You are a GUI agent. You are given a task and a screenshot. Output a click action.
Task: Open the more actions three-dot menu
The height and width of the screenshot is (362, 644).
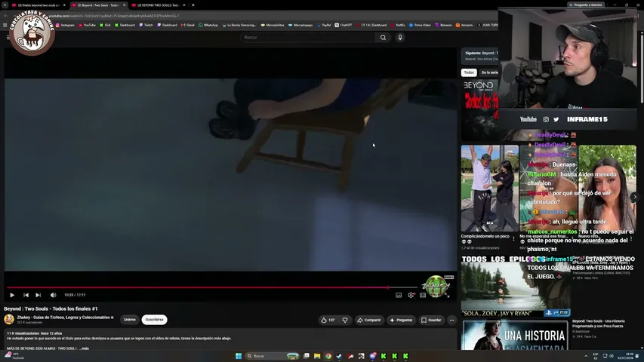pyautogui.click(x=451, y=320)
